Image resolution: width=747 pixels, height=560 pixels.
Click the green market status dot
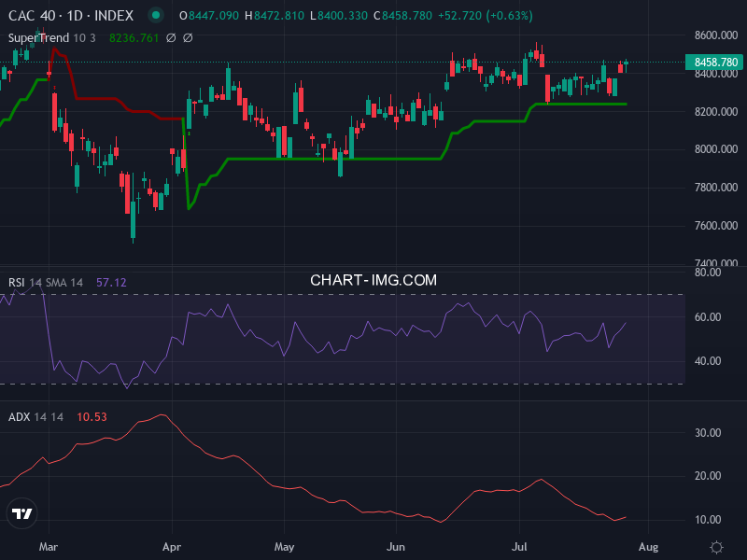155,15
